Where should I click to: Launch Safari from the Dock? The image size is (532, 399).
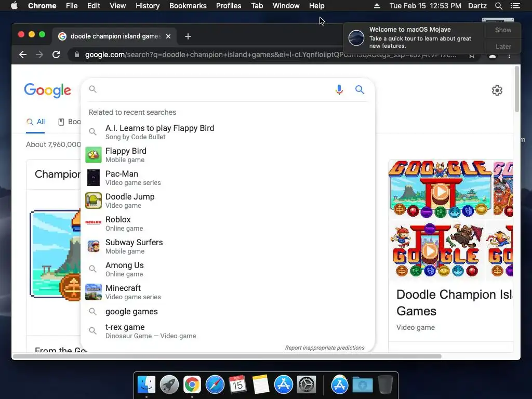[x=215, y=385]
